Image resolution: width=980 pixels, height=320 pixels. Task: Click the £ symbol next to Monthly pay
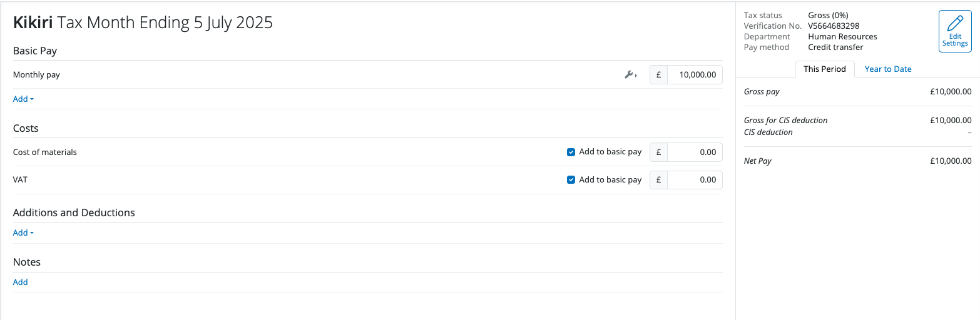click(x=658, y=75)
